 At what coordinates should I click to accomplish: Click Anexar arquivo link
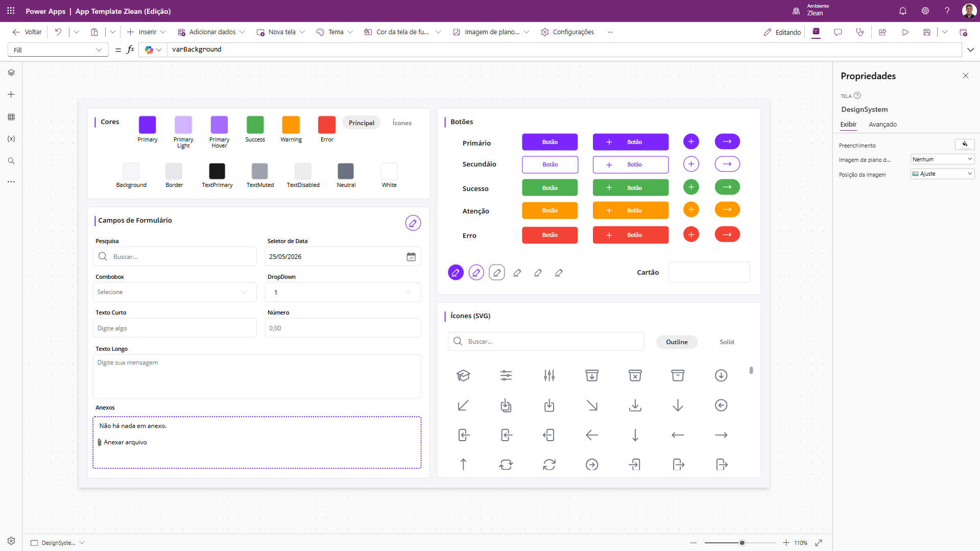point(122,443)
